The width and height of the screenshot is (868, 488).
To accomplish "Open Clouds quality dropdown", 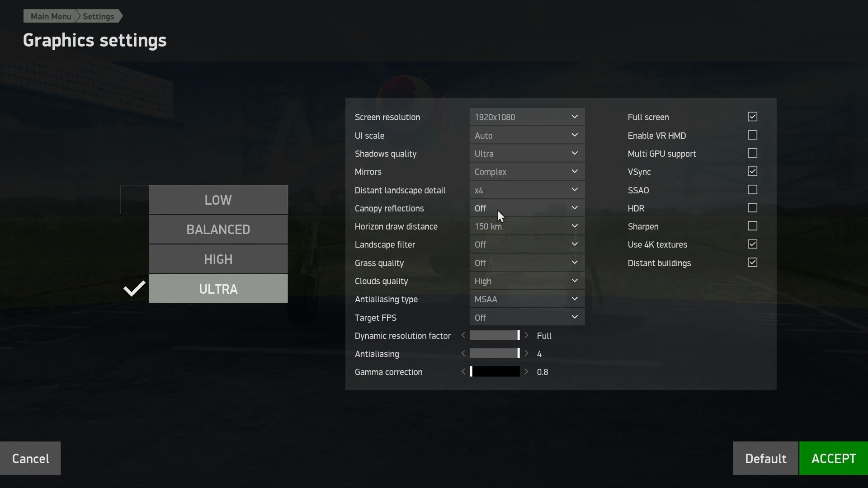I will (x=527, y=281).
